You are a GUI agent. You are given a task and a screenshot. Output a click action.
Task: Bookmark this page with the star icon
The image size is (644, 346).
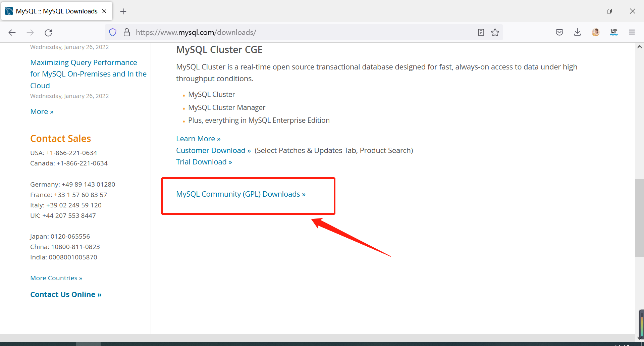point(495,33)
